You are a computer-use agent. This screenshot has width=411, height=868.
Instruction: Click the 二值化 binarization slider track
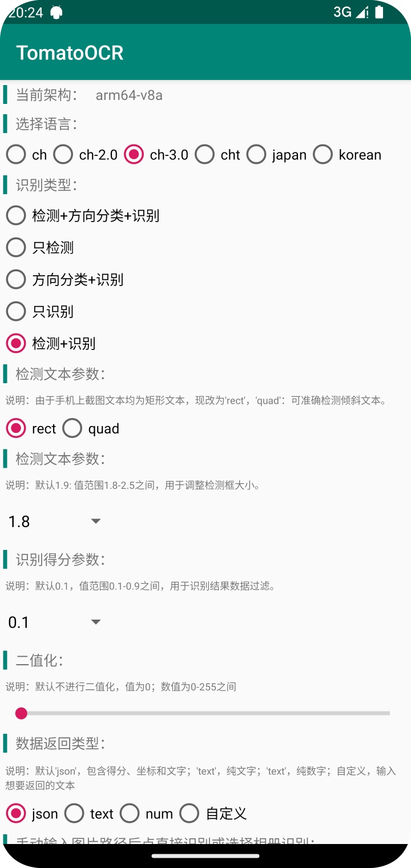(205, 713)
